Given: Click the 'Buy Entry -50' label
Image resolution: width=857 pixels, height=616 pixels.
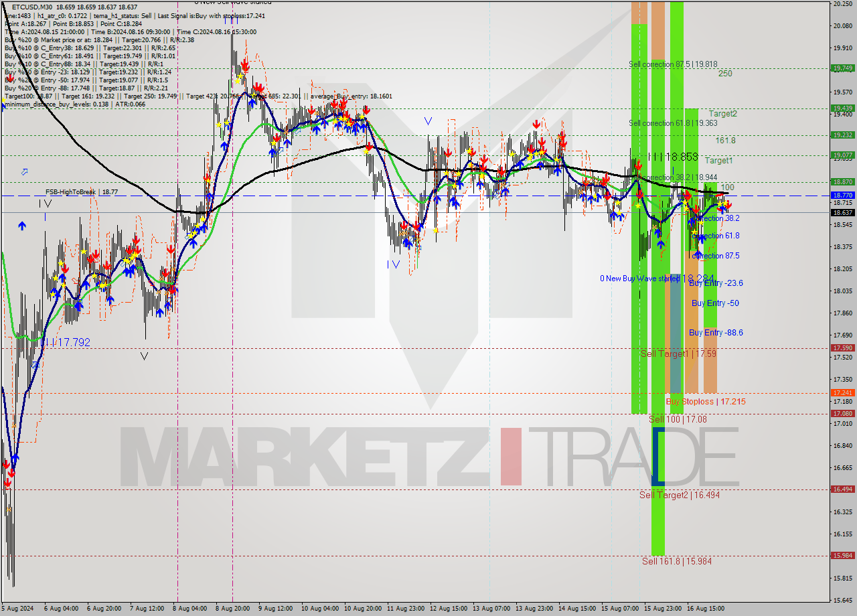Looking at the screenshot, I should pos(715,303).
